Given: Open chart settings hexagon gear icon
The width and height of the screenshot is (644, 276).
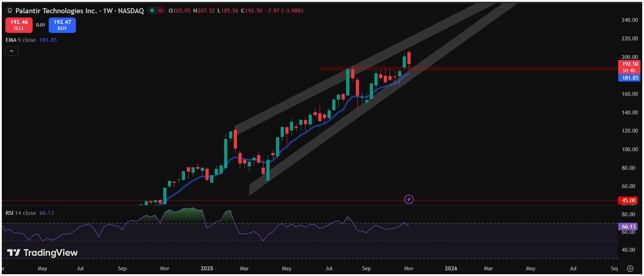Looking at the screenshot, I should (630, 268).
